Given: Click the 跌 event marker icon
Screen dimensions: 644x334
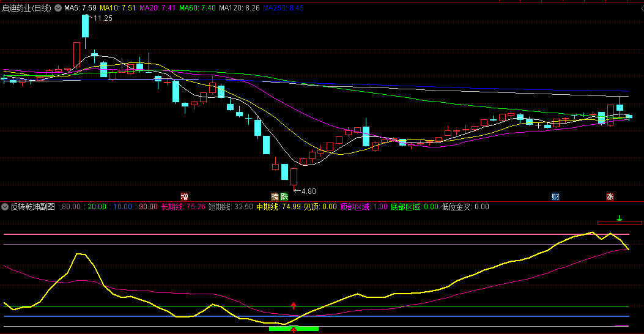Looking at the screenshot, I should (284, 196).
